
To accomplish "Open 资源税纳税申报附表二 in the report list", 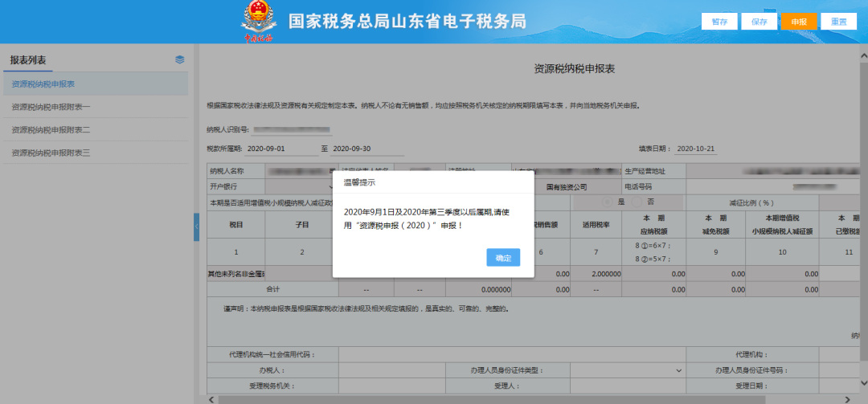I will click(95, 129).
